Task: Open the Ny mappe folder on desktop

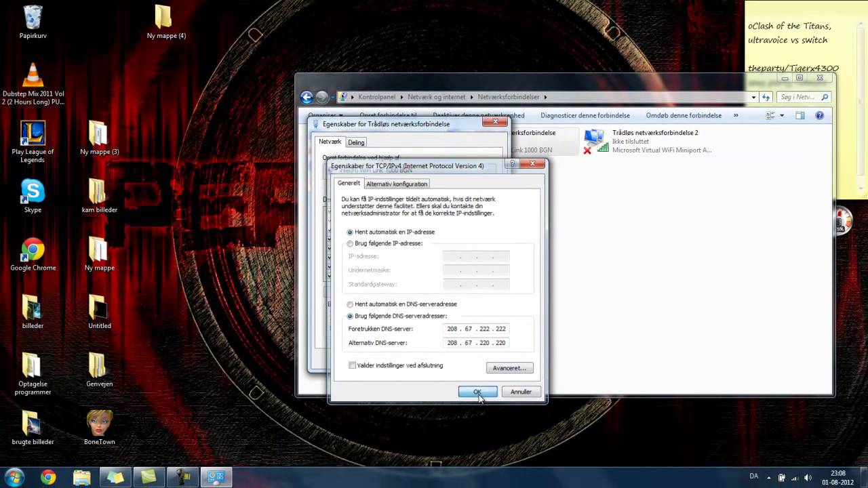Action: tap(99, 254)
